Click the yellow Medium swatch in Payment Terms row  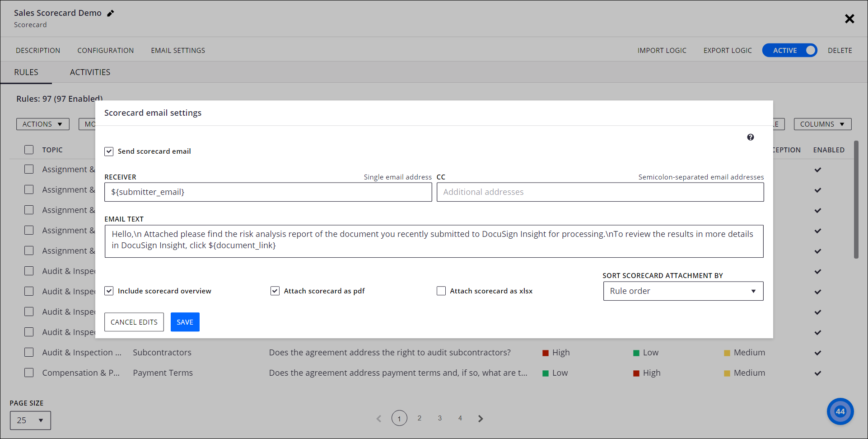pos(727,373)
